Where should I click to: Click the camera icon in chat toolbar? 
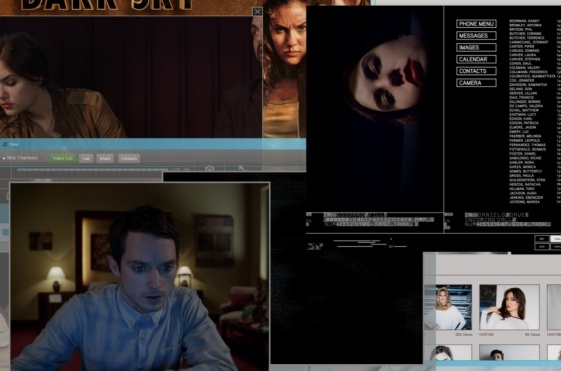(x=210, y=168)
